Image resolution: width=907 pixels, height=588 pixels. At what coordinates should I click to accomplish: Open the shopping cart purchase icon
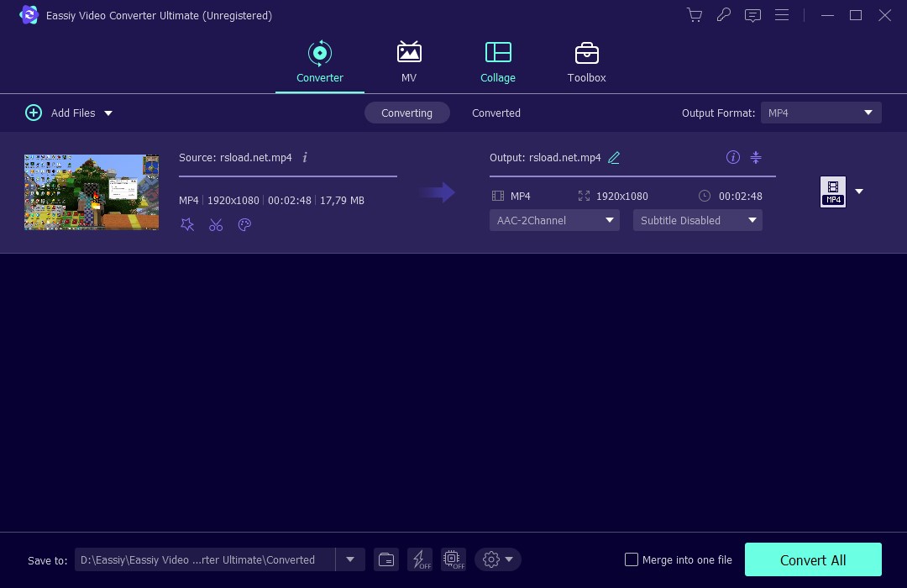click(695, 15)
